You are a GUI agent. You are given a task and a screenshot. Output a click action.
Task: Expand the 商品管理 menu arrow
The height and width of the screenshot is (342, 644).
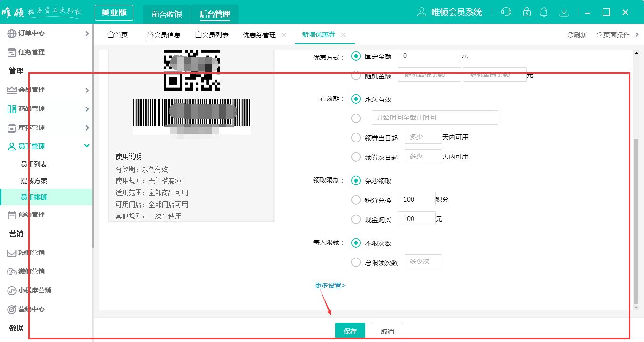[x=87, y=109]
